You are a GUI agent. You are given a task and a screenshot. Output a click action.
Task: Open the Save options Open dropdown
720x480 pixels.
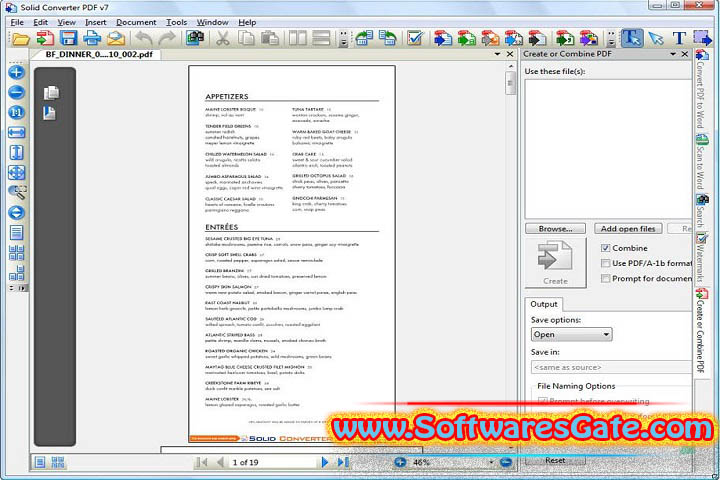point(571,334)
